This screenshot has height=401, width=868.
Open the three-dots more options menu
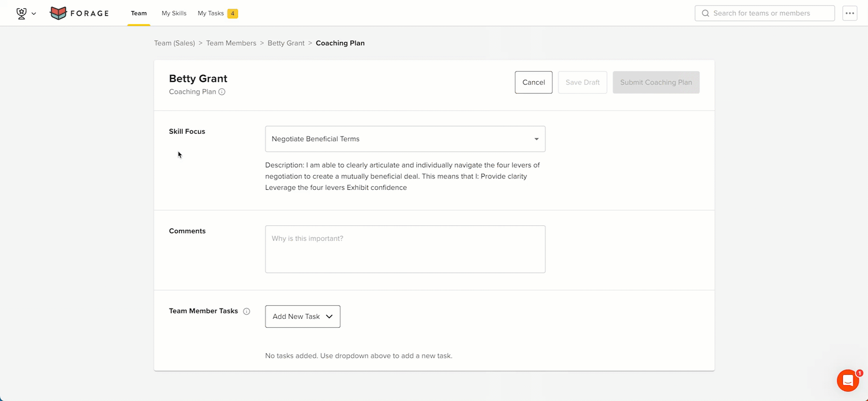click(x=850, y=13)
